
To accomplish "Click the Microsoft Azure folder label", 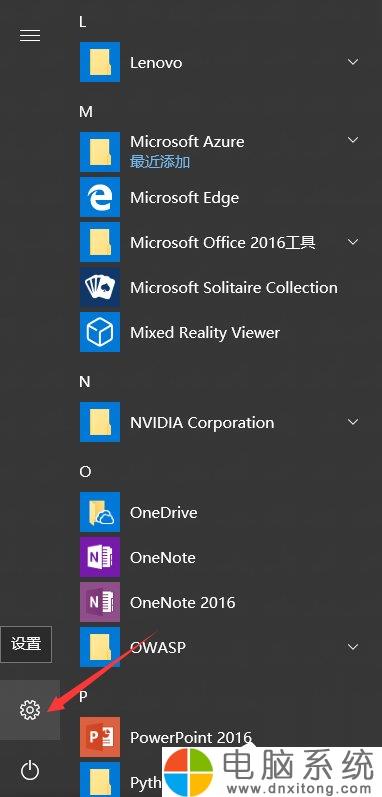I will 187,141.
